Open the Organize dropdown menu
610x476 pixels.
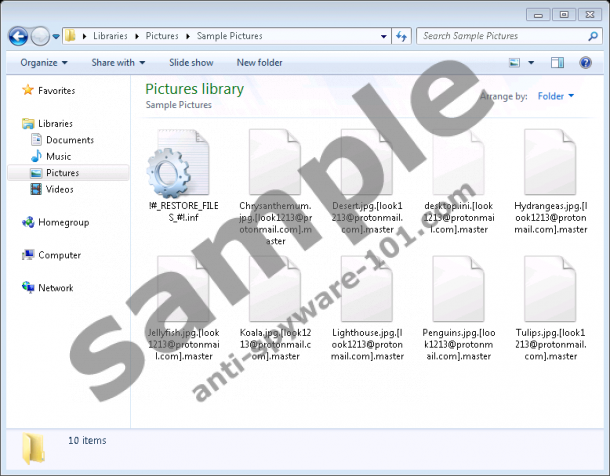[43, 62]
